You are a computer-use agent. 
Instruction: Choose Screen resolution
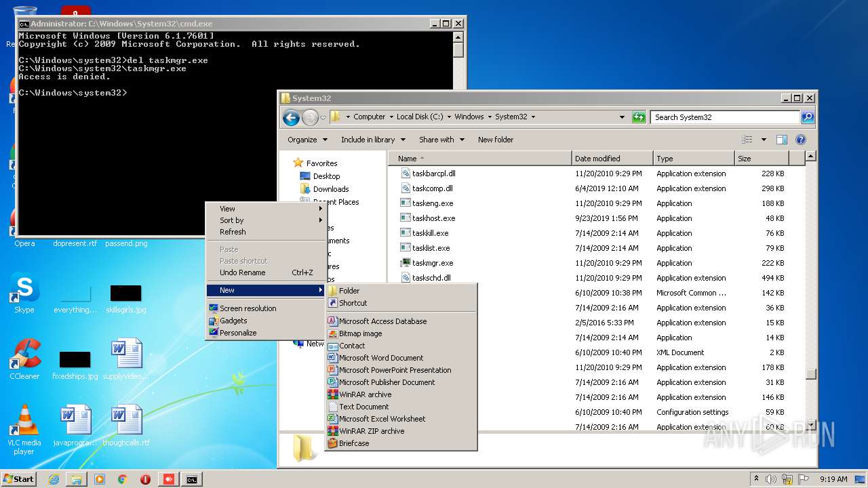pyautogui.click(x=267, y=308)
